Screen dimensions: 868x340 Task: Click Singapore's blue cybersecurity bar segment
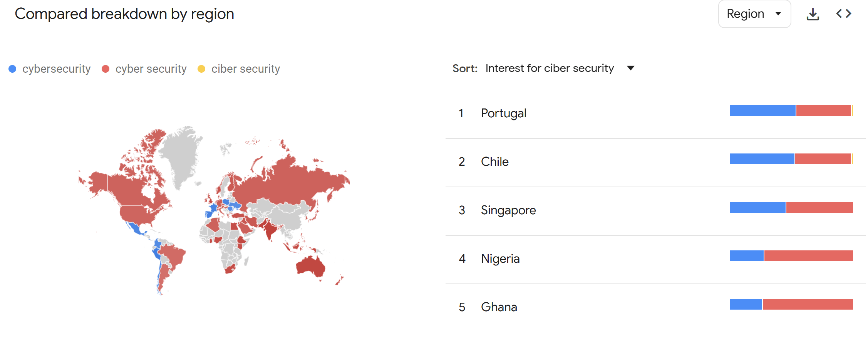point(757,207)
